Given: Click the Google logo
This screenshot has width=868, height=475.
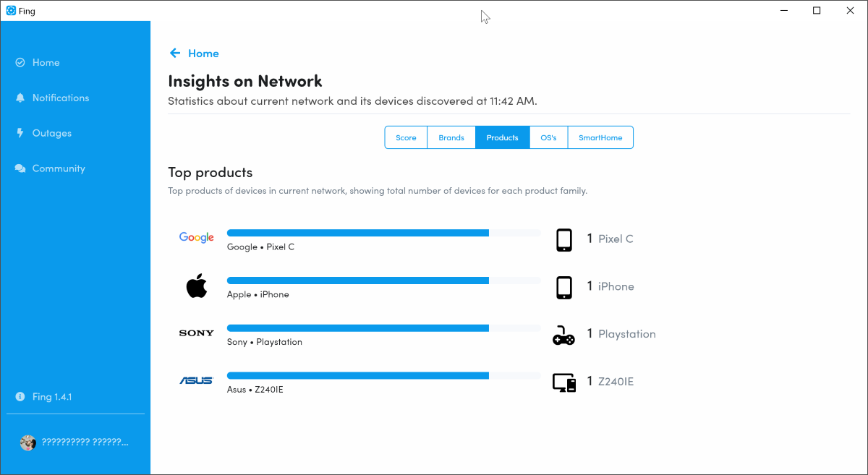Looking at the screenshot, I should [197, 238].
